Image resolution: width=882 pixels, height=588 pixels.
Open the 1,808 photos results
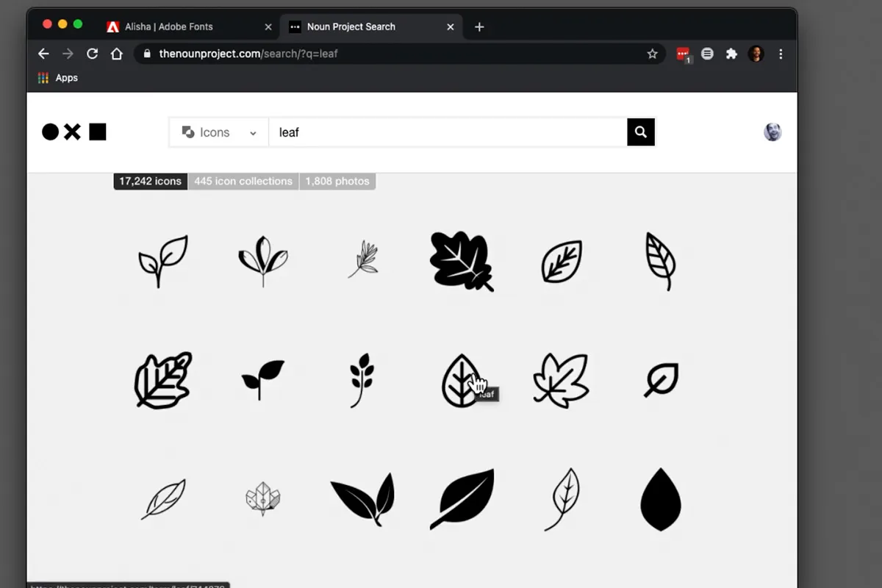coord(337,181)
